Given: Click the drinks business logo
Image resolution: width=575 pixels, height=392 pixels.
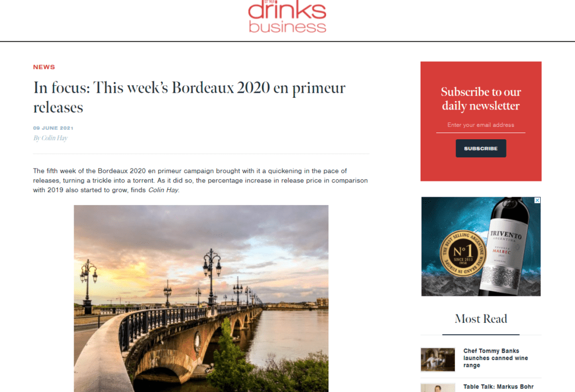Looking at the screenshot, I should (x=287, y=16).
